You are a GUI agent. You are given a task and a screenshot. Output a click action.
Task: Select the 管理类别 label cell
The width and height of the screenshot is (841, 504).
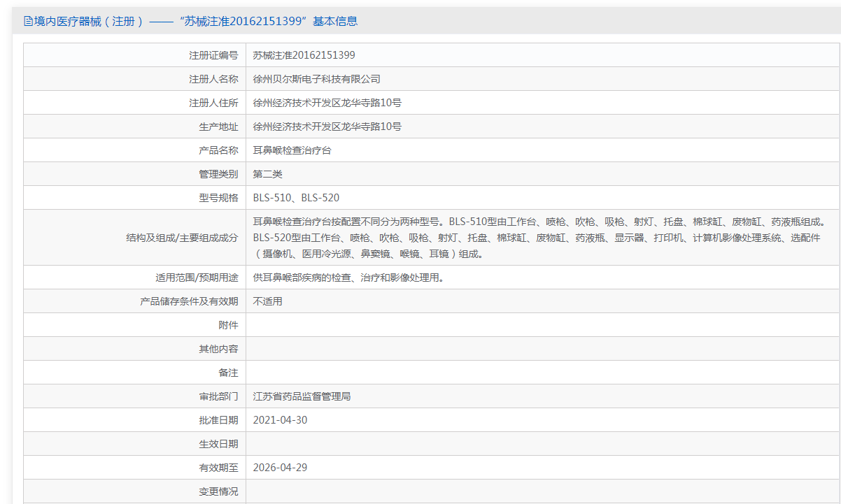tap(134, 174)
